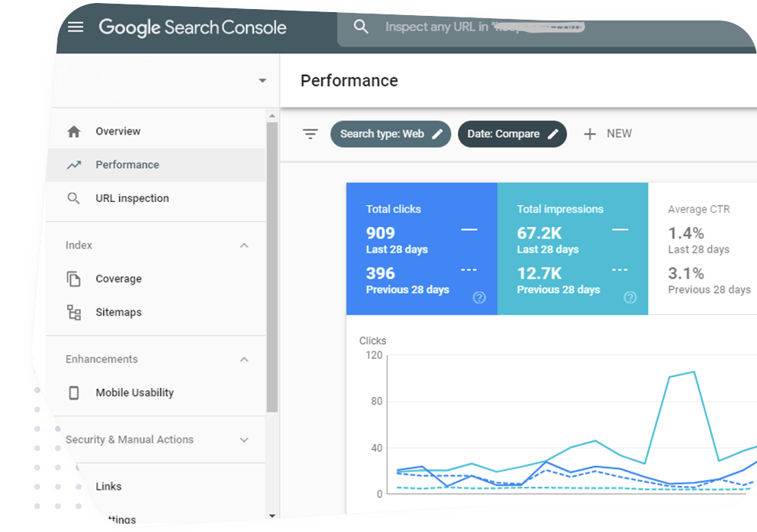757x532 pixels.
Task: Click the Mobile Usability phone icon
Action: 74,393
